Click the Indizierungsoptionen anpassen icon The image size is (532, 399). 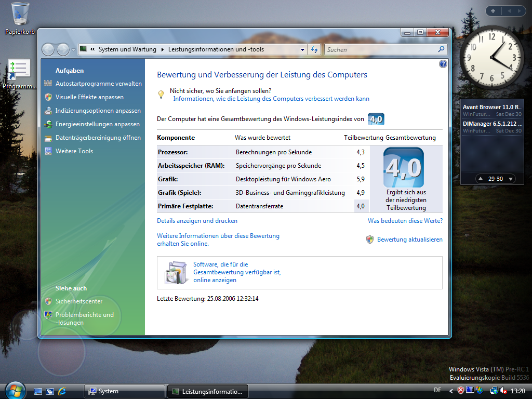[48, 111]
